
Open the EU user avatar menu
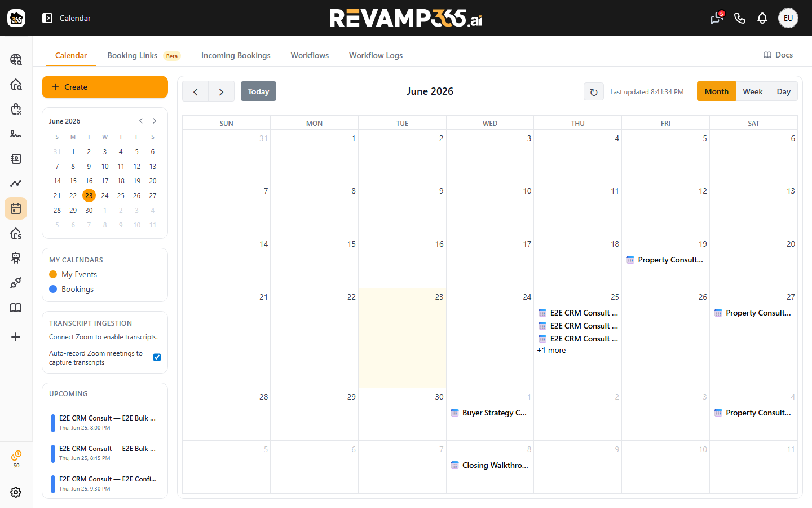coord(788,18)
